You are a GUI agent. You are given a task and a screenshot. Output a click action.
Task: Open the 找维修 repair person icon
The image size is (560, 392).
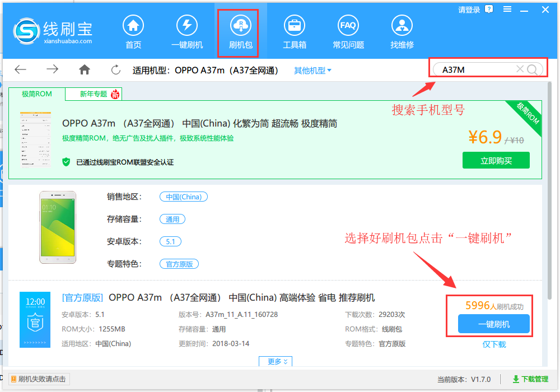(402, 25)
